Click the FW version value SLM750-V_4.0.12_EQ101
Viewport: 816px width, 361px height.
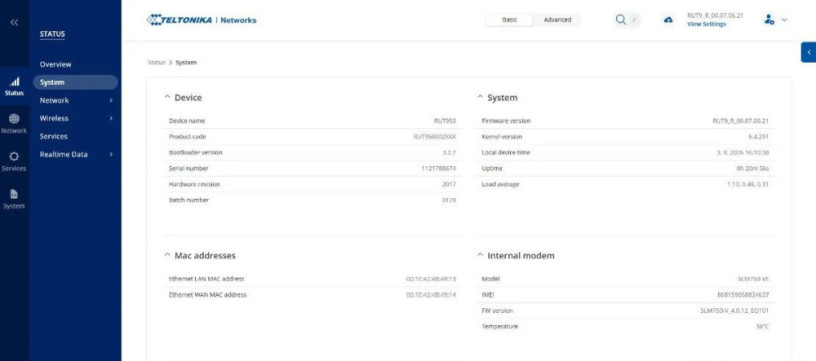pos(735,311)
